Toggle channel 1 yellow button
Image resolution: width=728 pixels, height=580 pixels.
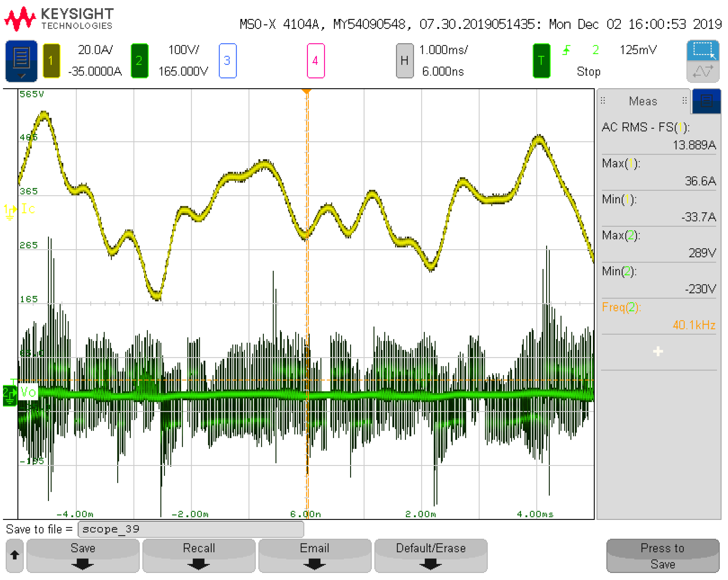[x=51, y=61]
